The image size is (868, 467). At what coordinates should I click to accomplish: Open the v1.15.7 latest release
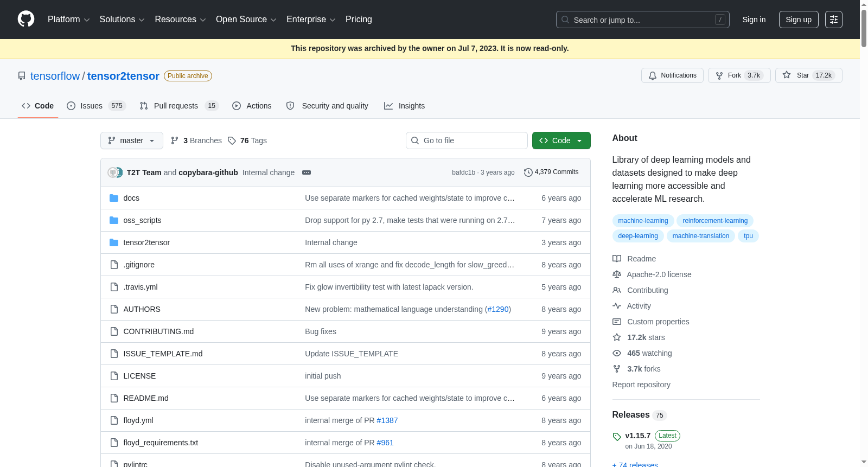[x=637, y=436]
